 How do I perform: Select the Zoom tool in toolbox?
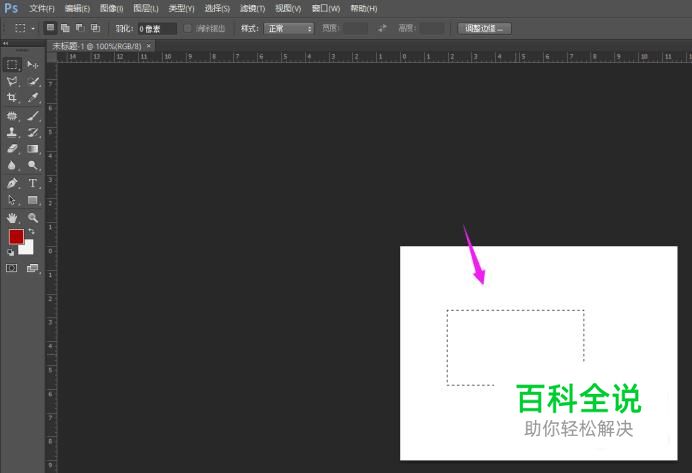click(x=33, y=217)
